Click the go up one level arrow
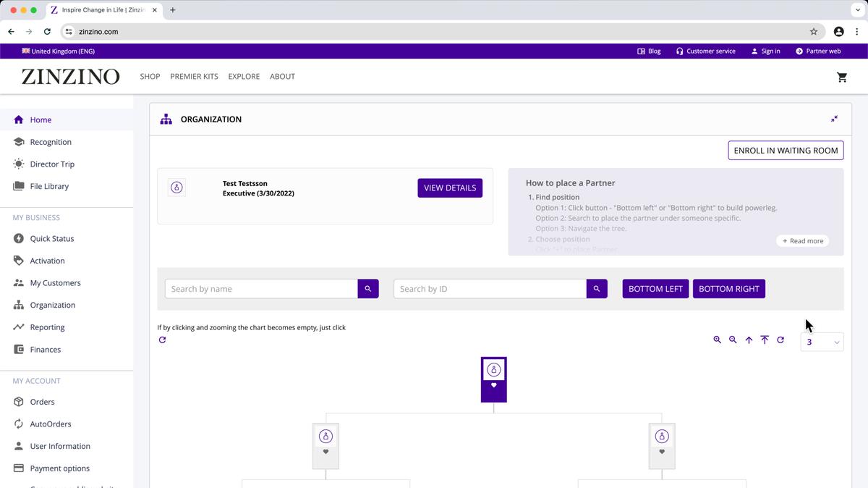868x488 pixels. pyautogui.click(x=749, y=340)
